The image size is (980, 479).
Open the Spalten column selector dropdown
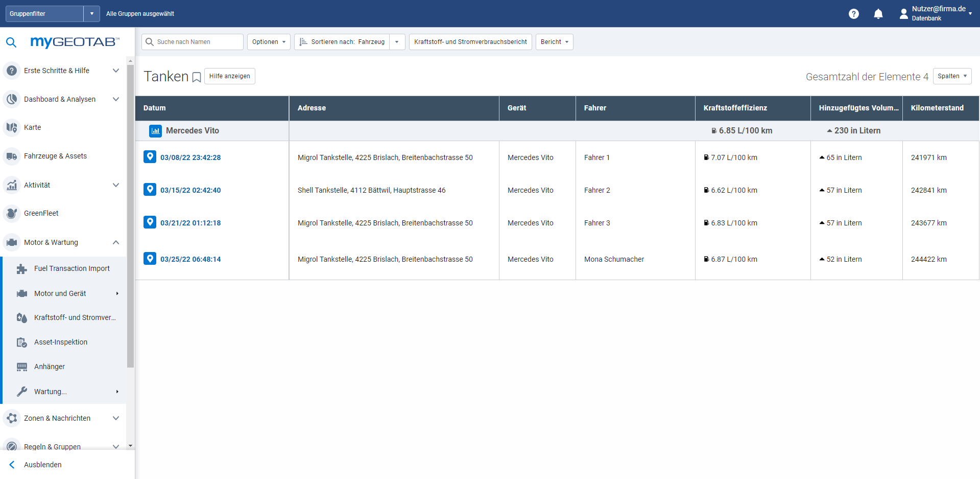point(952,76)
